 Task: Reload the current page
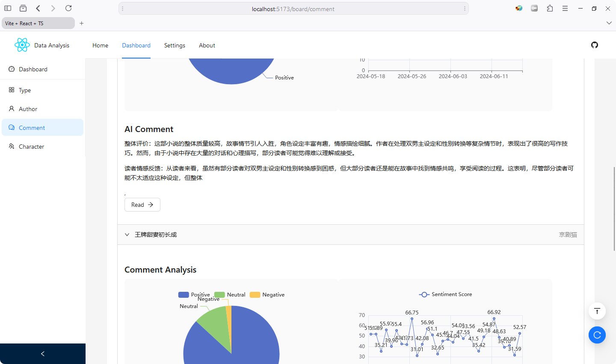point(68,8)
